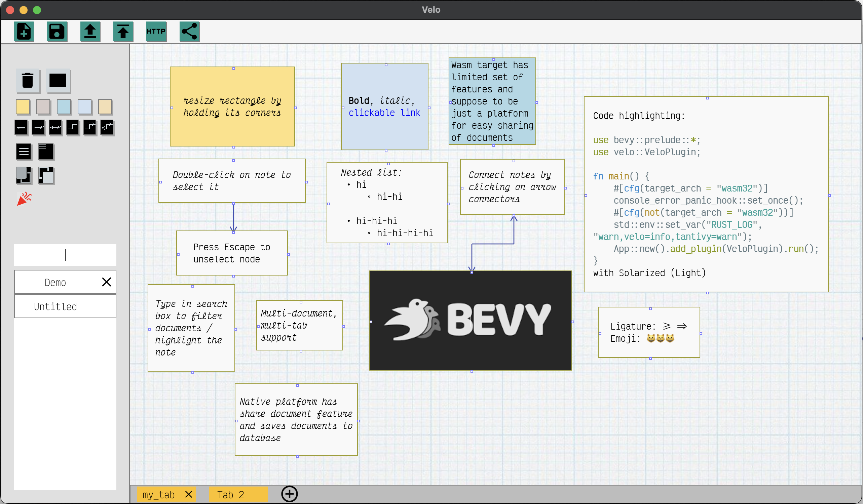Select the 'Multi-document, multi-tab support' note
Viewport: 863px width, 504px height.
300,325
